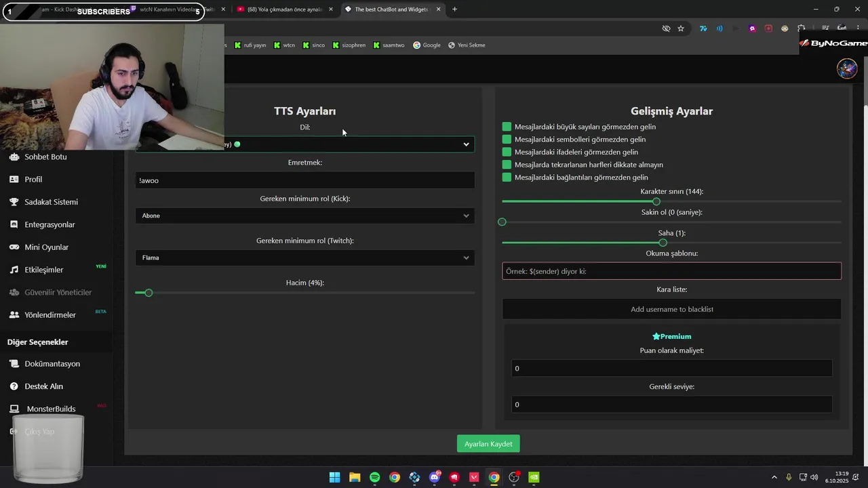Click the Etkileşimler music note icon
Image resolution: width=868 pixels, height=488 pixels.
(14, 270)
